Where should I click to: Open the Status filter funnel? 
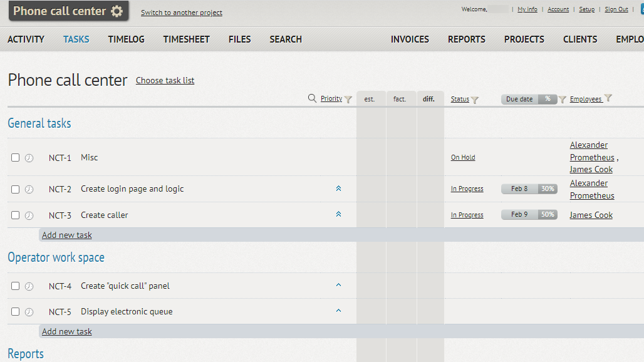(x=475, y=100)
